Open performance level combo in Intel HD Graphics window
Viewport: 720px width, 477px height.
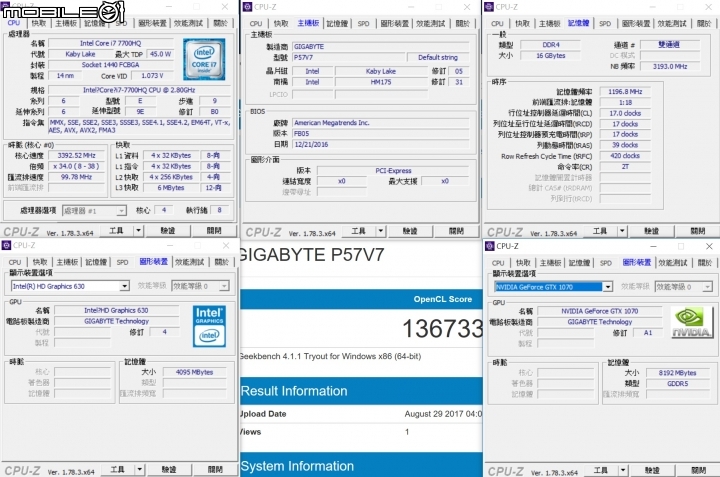pyautogui.click(x=200, y=286)
